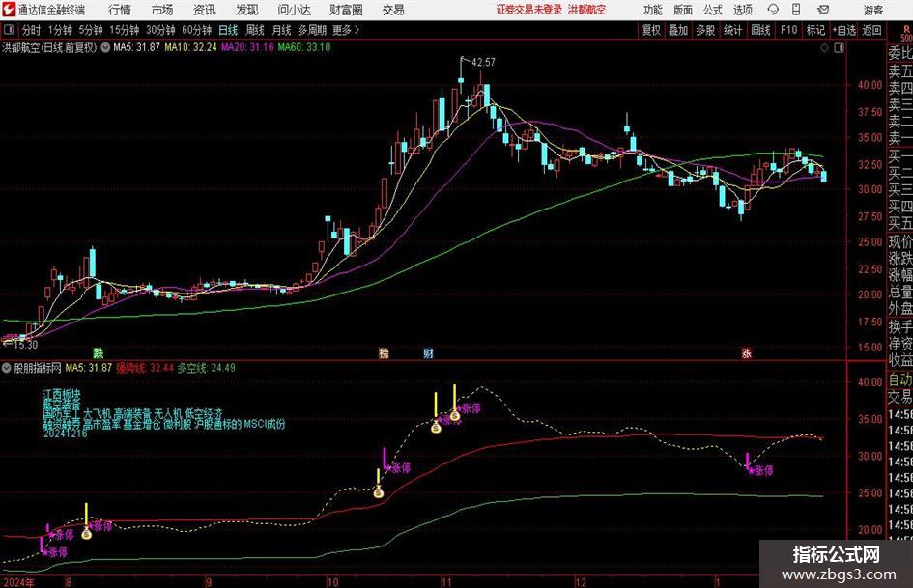This screenshot has height=588, width=913.
Task: Add stock via +自选 button
Action: click(x=844, y=30)
